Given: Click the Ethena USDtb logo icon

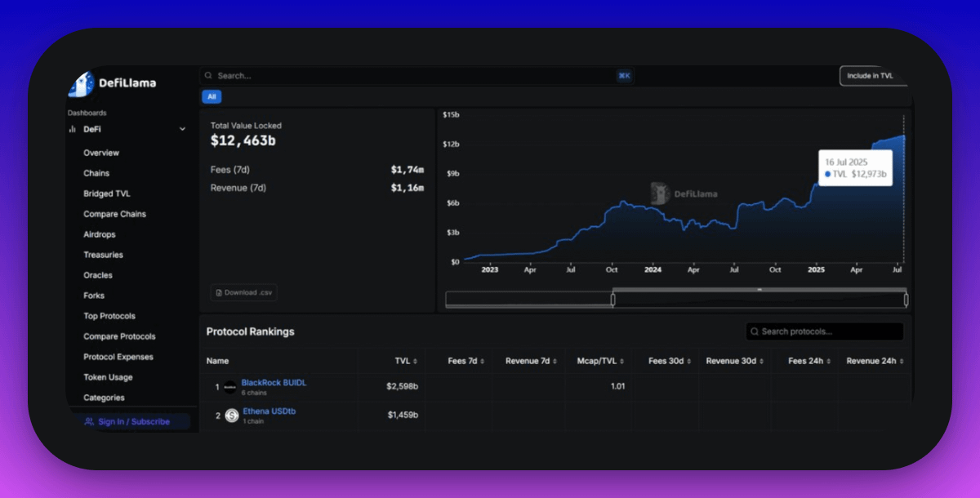Looking at the screenshot, I should tap(231, 416).
